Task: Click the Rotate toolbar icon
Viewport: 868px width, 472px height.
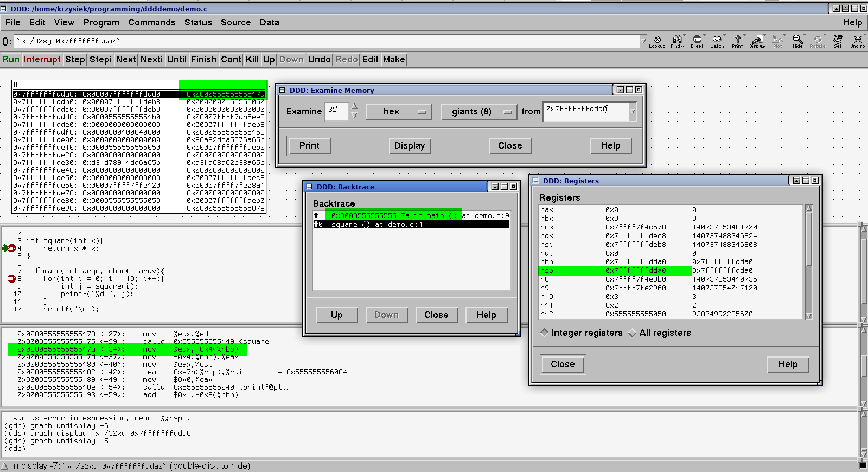Action: tap(818, 42)
